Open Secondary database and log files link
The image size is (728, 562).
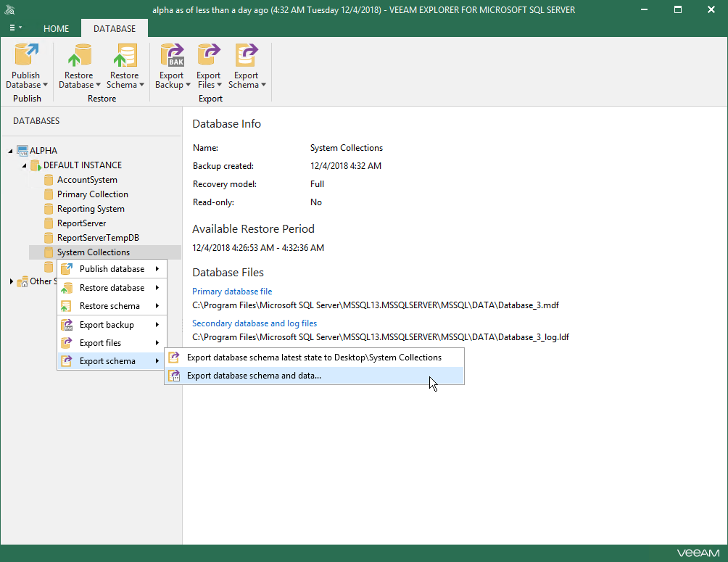[255, 323]
